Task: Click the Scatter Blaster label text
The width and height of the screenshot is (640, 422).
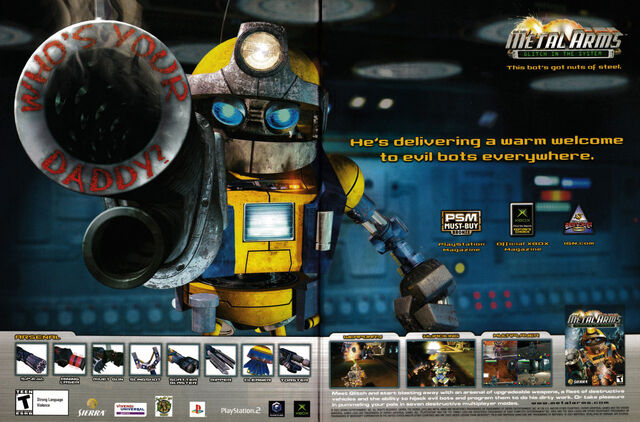Action: click(183, 381)
